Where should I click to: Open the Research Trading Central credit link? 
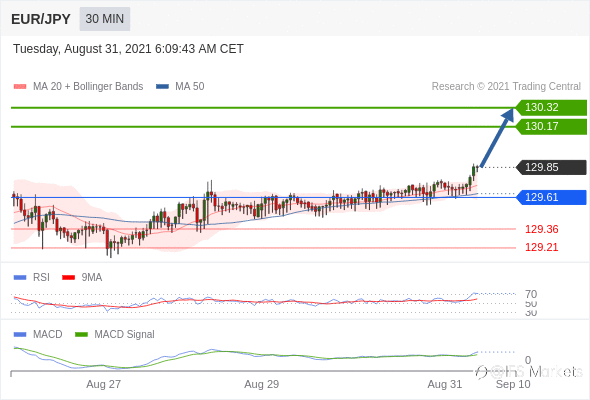506,87
